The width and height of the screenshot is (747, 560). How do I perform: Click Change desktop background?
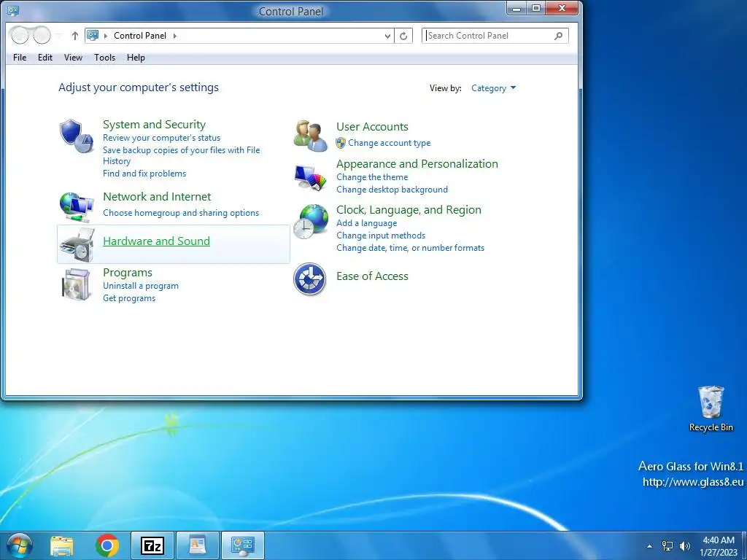(x=392, y=190)
